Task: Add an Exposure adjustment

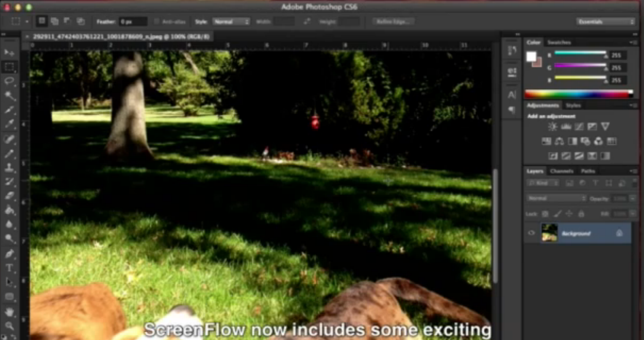Action: [592, 127]
